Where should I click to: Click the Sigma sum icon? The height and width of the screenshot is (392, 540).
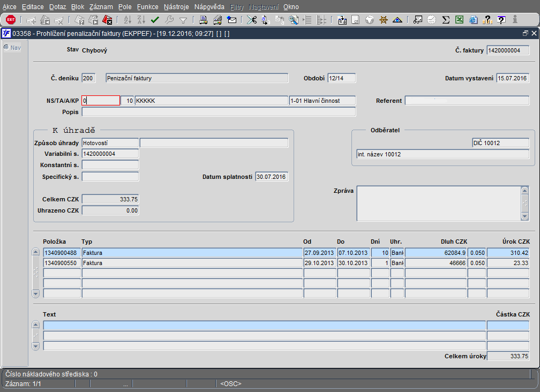click(x=445, y=20)
